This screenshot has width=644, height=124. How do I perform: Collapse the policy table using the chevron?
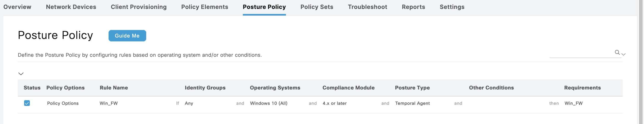click(21, 74)
